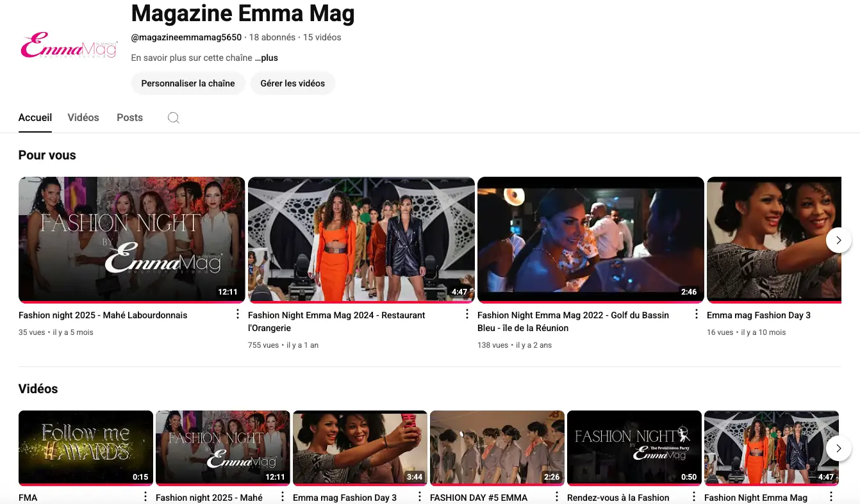
Task: Play Fashion Night 2022 Golf du Bassin thumbnail
Action: click(x=590, y=240)
